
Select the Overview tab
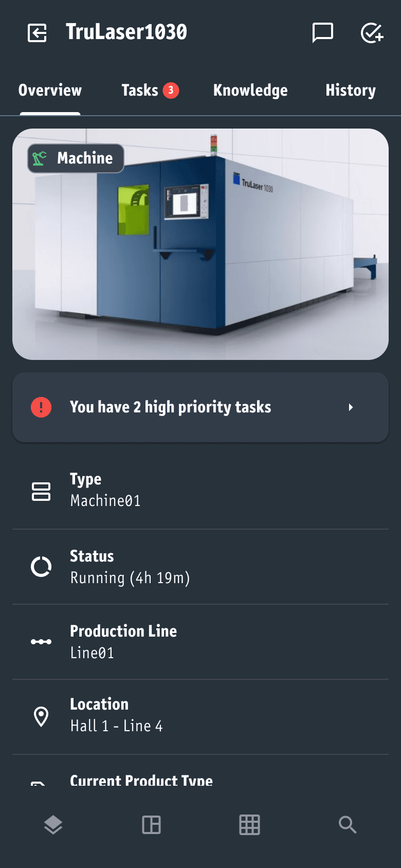(50, 90)
